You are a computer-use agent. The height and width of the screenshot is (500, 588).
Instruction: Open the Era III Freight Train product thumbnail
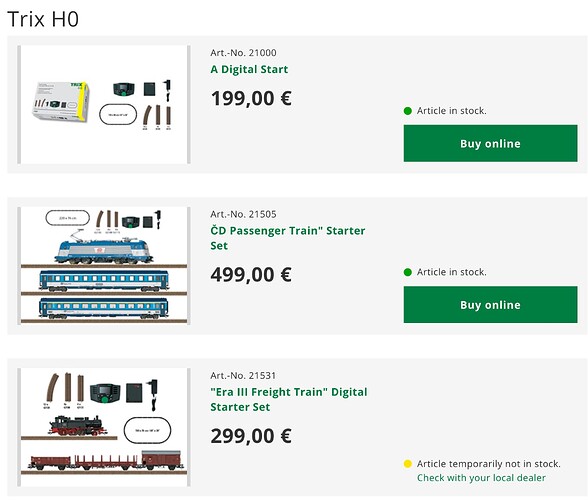104,427
